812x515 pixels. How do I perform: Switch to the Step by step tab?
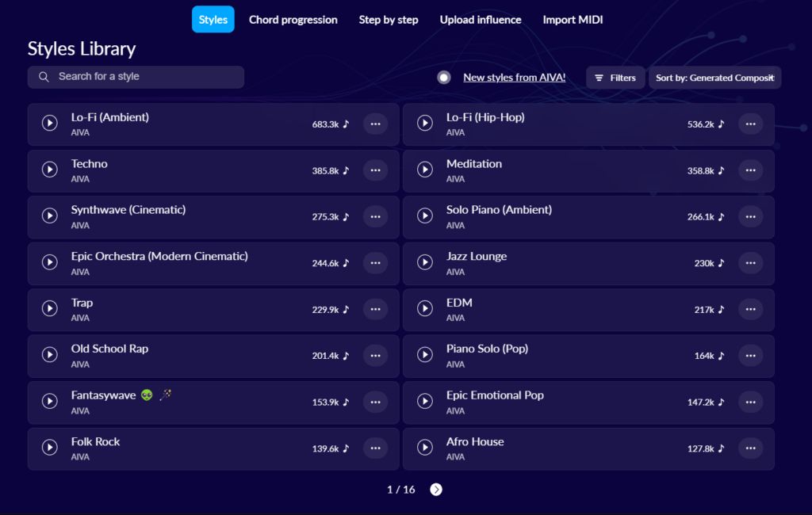click(389, 20)
